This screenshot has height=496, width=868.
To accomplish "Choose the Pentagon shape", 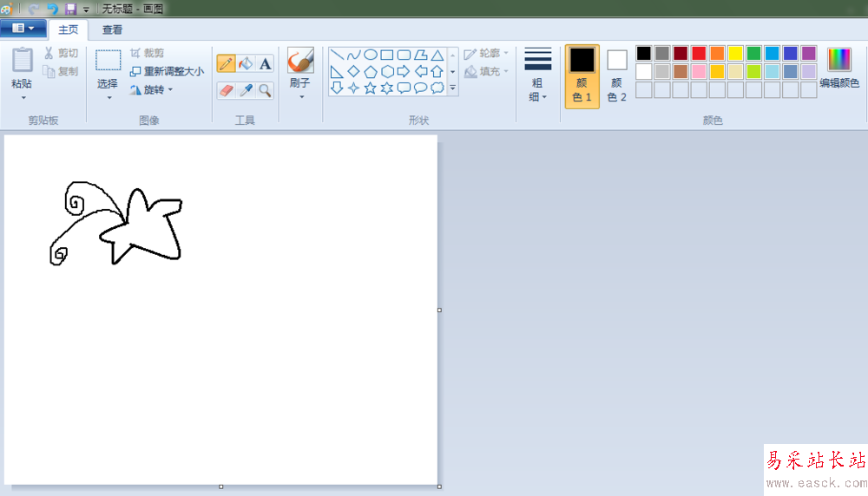I will [371, 71].
